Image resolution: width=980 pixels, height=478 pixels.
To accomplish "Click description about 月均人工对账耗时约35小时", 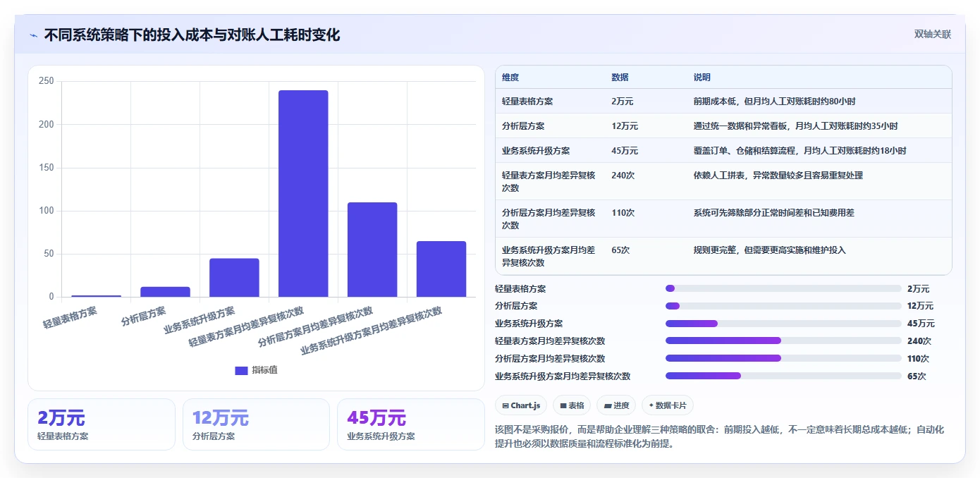I will pyautogui.click(x=795, y=126).
